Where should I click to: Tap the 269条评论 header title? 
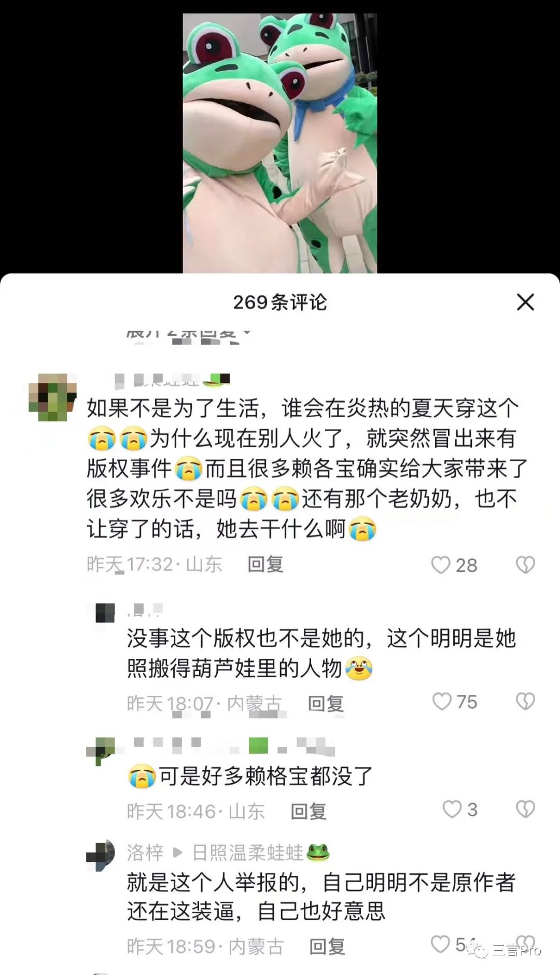pyautogui.click(x=280, y=302)
